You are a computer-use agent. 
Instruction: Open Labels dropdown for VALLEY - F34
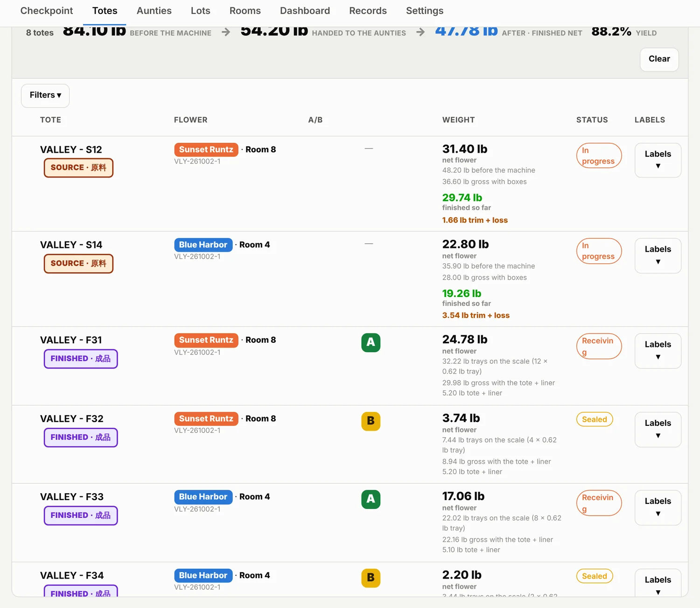(x=658, y=584)
